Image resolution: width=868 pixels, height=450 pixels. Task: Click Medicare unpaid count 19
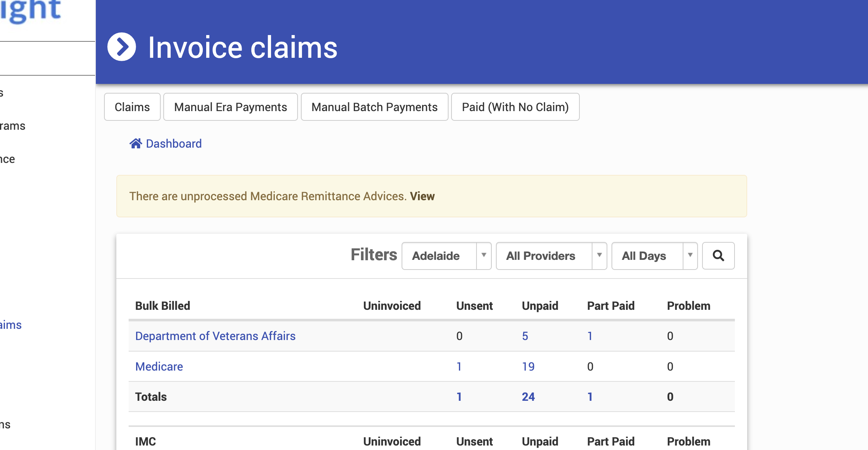tap(528, 366)
